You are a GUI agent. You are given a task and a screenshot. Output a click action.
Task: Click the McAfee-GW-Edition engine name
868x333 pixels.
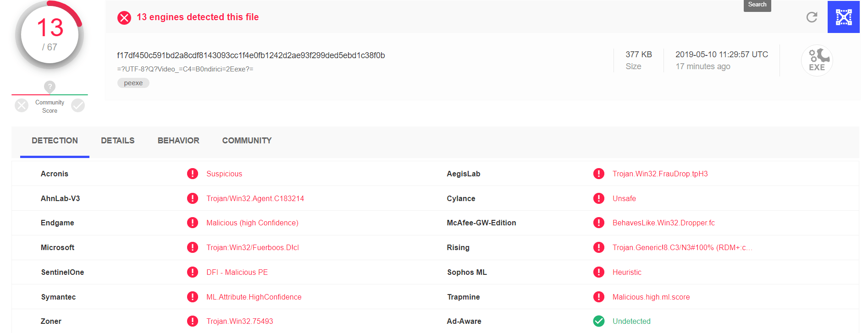tap(481, 223)
